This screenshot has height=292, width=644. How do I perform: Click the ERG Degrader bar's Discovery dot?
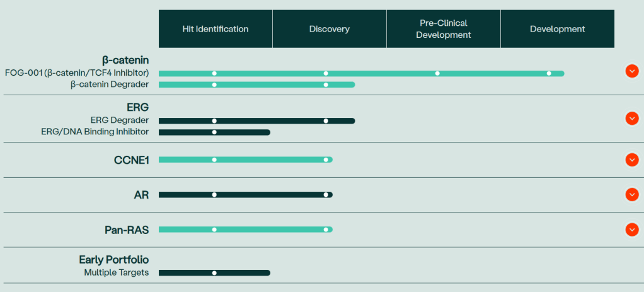(x=326, y=120)
